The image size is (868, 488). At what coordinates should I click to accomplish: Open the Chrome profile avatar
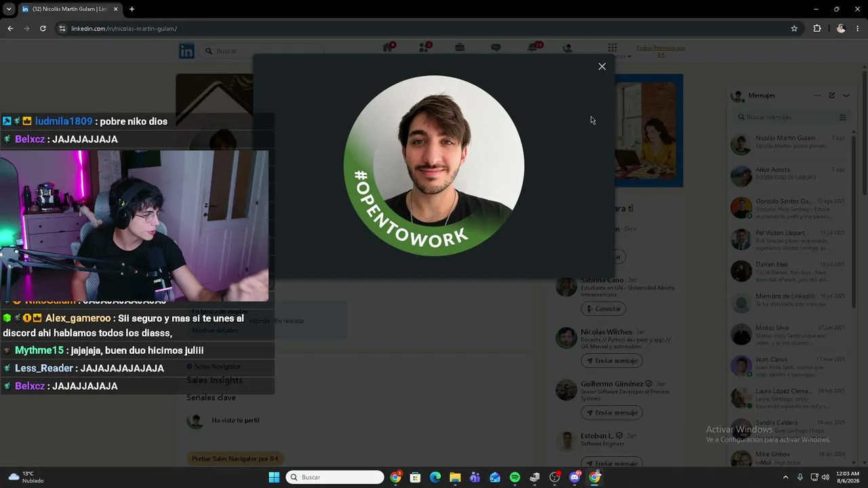(x=841, y=28)
